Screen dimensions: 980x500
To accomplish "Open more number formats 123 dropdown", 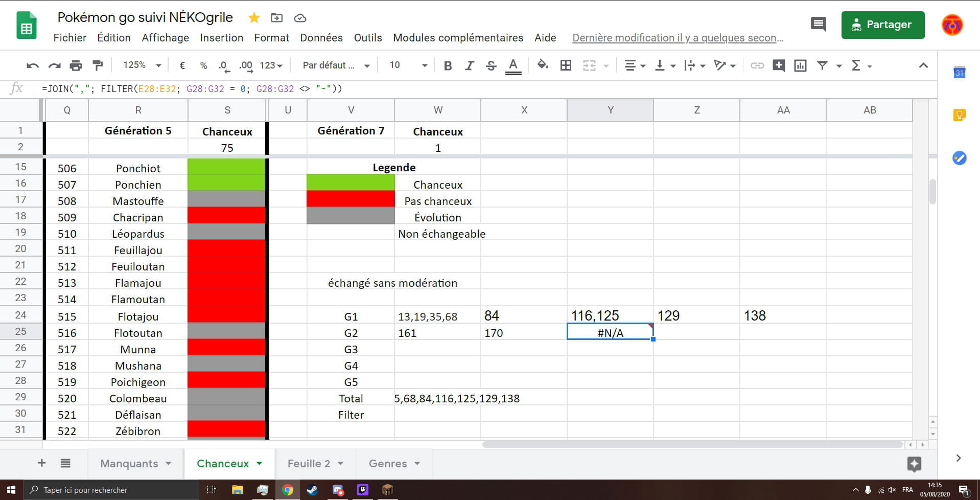I will pyautogui.click(x=271, y=65).
